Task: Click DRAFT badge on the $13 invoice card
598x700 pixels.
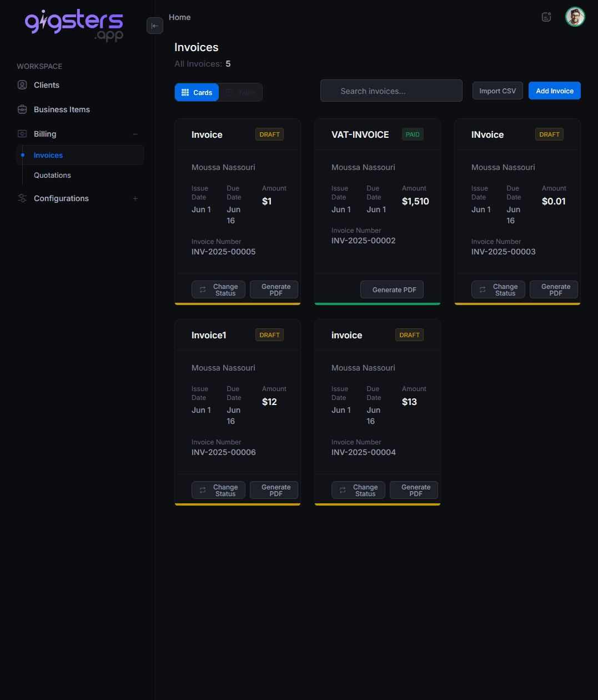Action: tap(409, 335)
